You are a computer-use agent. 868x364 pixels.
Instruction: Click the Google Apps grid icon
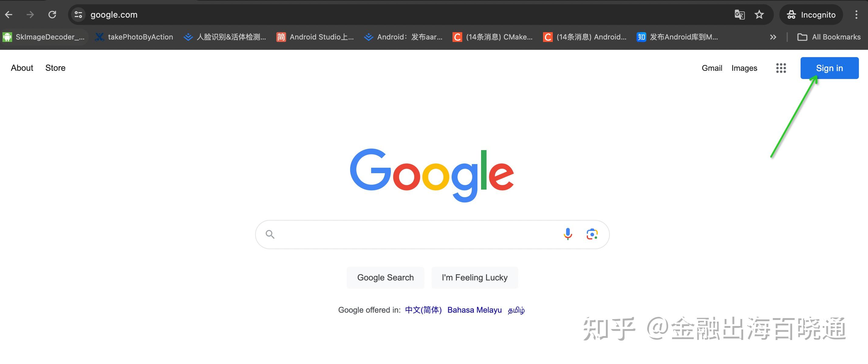(781, 68)
